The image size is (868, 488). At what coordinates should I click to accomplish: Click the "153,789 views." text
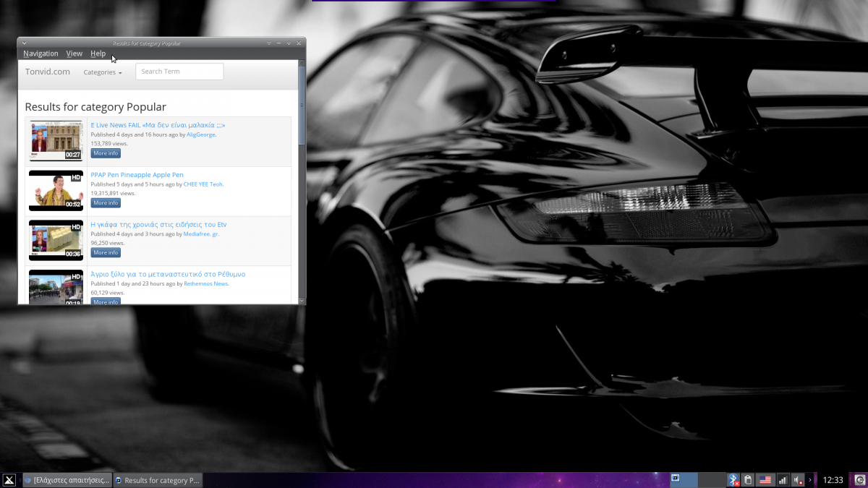tap(109, 144)
